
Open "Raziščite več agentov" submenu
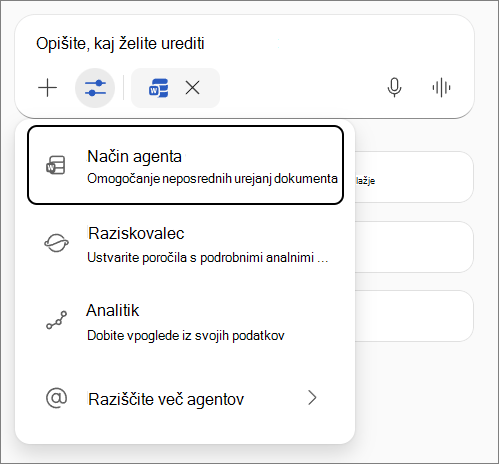185,398
